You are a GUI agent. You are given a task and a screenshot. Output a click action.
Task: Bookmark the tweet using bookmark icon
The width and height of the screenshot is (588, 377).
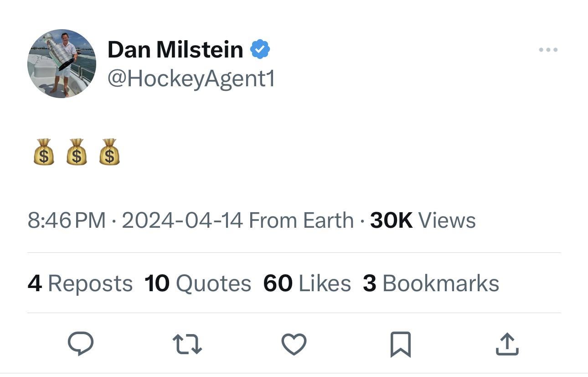(x=401, y=344)
